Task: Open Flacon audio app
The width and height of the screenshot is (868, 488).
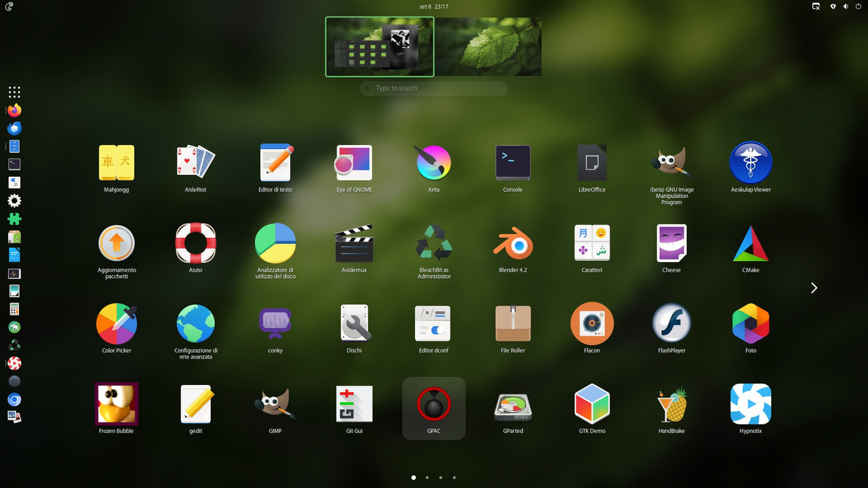Action: [592, 323]
